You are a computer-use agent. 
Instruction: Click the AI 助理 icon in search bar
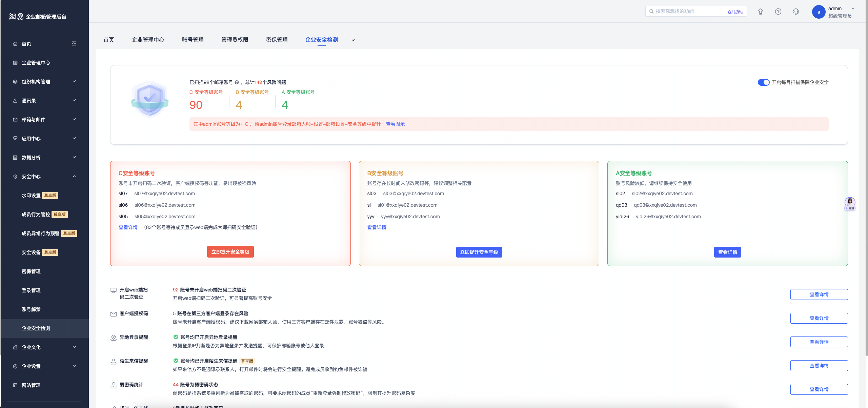coord(735,12)
